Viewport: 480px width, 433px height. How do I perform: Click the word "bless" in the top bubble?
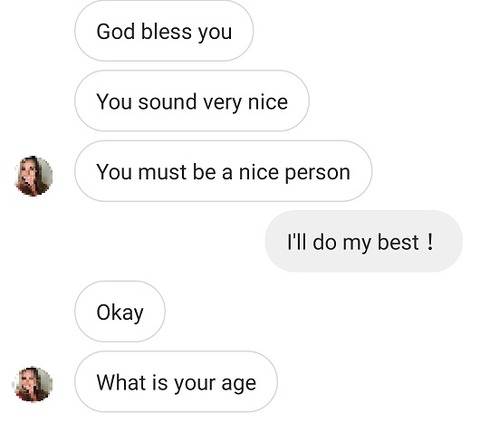[x=166, y=32]
